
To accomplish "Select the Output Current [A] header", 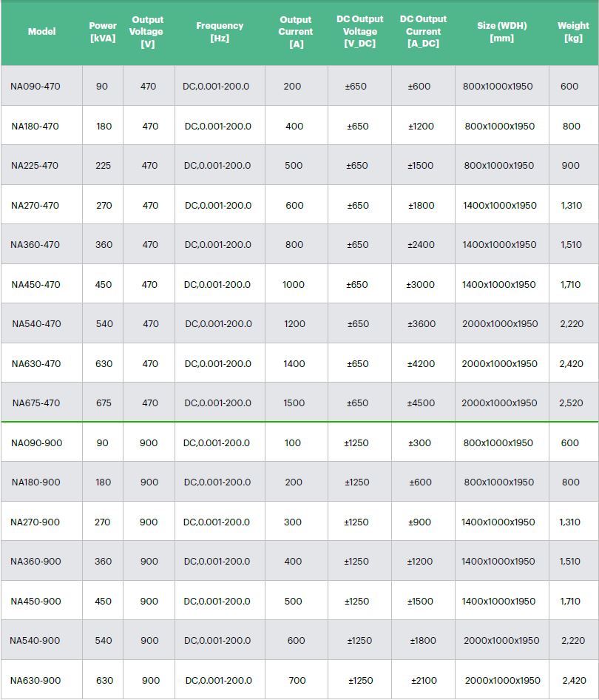I will point(295,32).
